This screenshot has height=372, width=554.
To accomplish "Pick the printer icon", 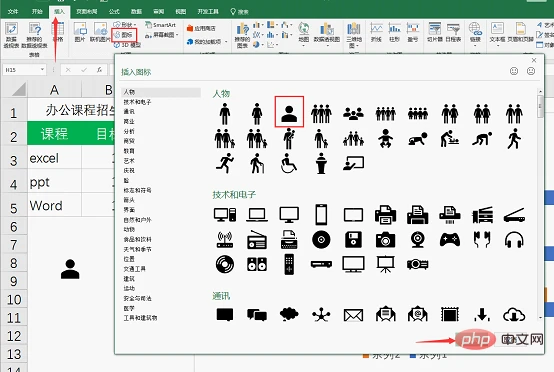I will coord(385,215).
